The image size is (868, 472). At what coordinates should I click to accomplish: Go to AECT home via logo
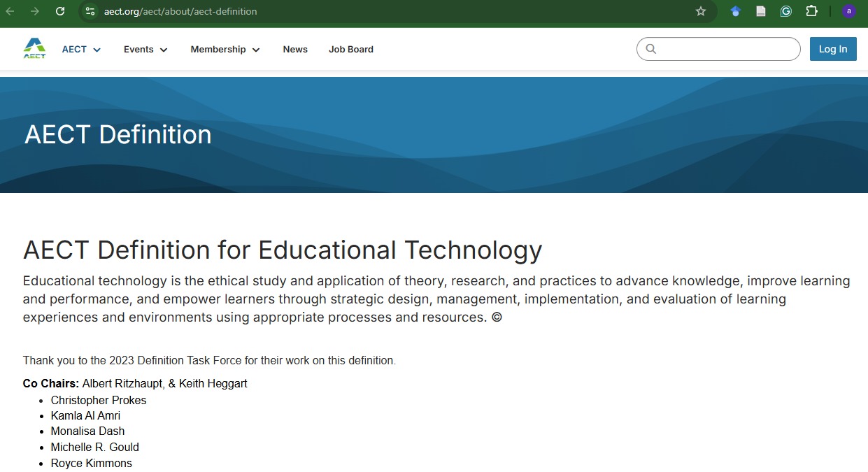click(x=34, y=48)
